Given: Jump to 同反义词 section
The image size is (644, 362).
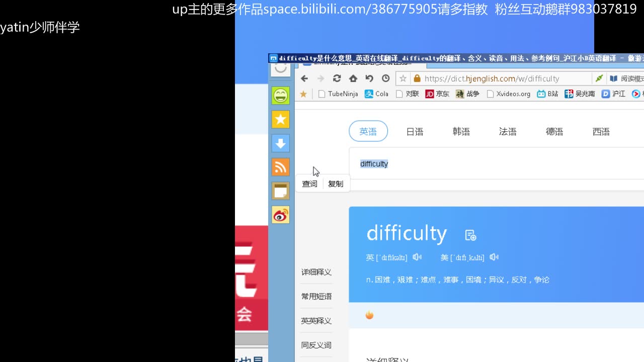Looking at the screenshot, I should 316,345.
